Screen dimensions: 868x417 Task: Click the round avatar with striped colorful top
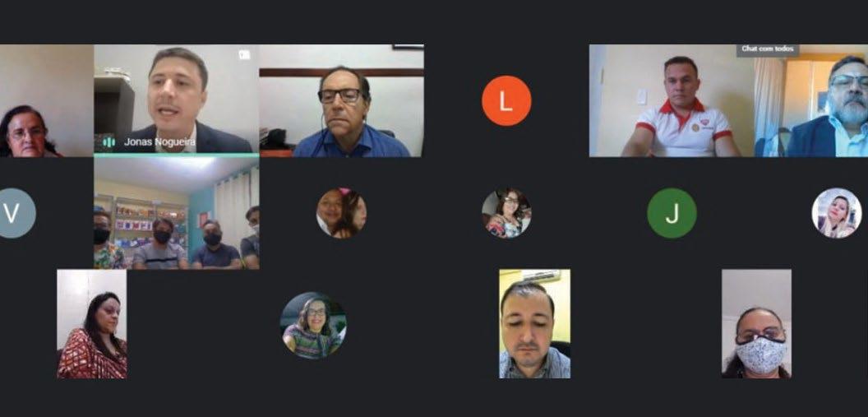click(313, 325)
